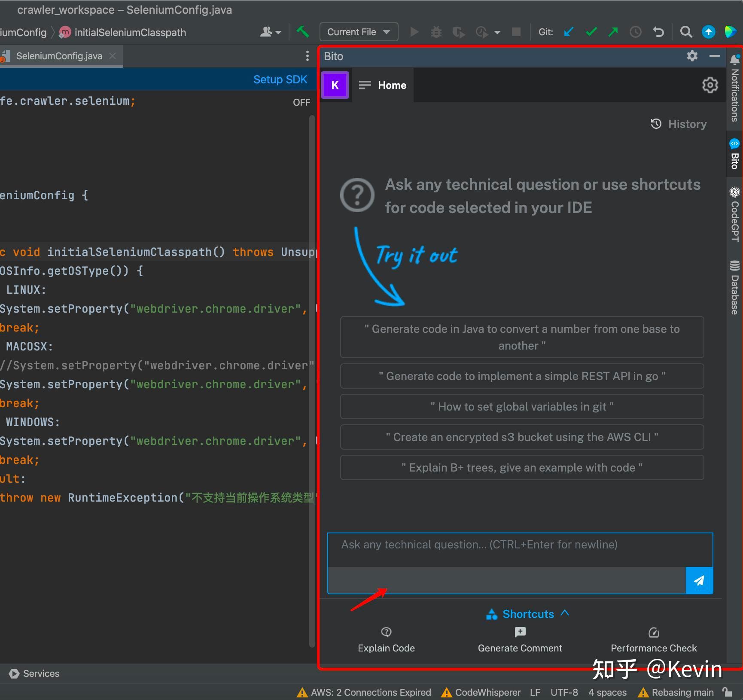743x700 pixels.
Task: Select the REST API in go example
Action: pos(522,376)
